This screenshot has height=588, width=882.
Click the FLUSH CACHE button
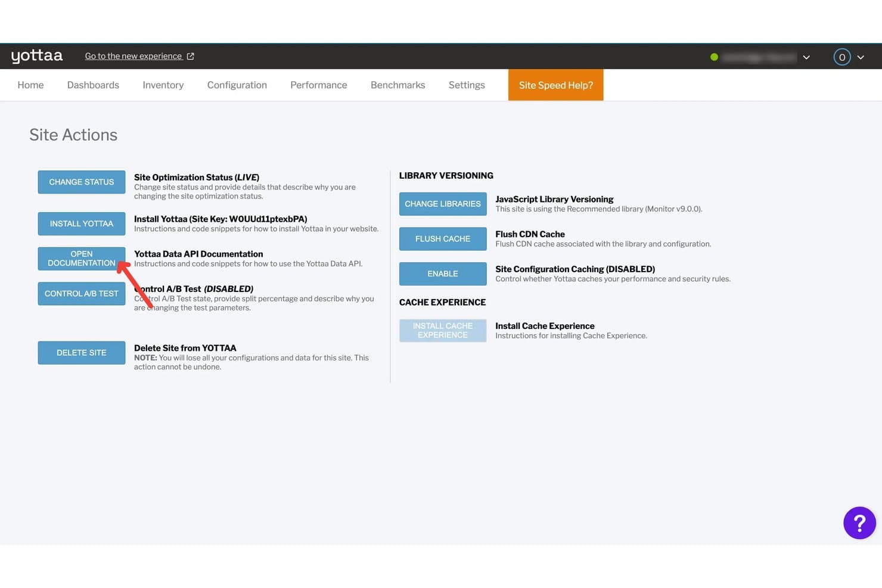(443, 239)
